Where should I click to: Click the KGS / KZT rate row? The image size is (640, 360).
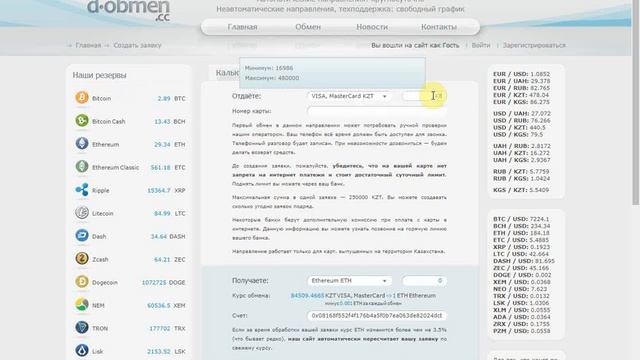pos(521,190)
